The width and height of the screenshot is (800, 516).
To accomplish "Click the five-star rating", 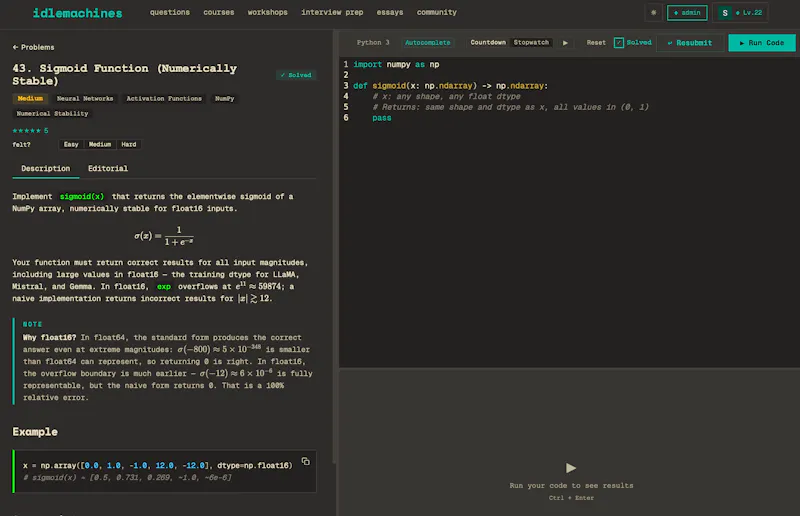I will 27,131.
